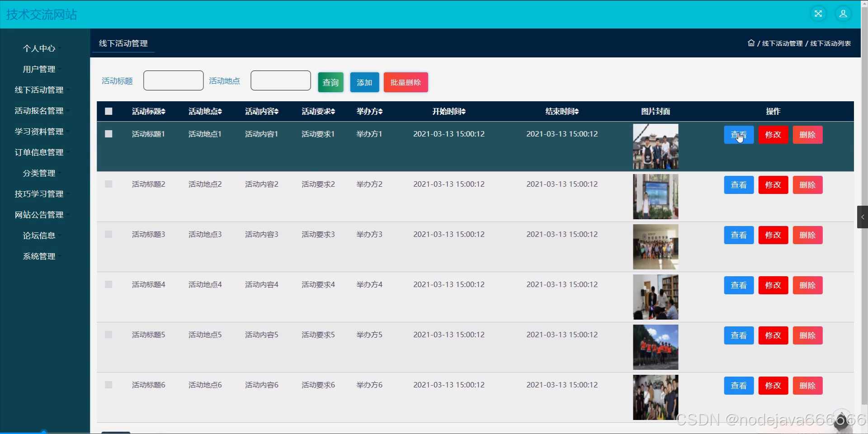Open 网站公告管理 in sidebar
The width and height of the screenshot is (868, 434).
[39, 215]
